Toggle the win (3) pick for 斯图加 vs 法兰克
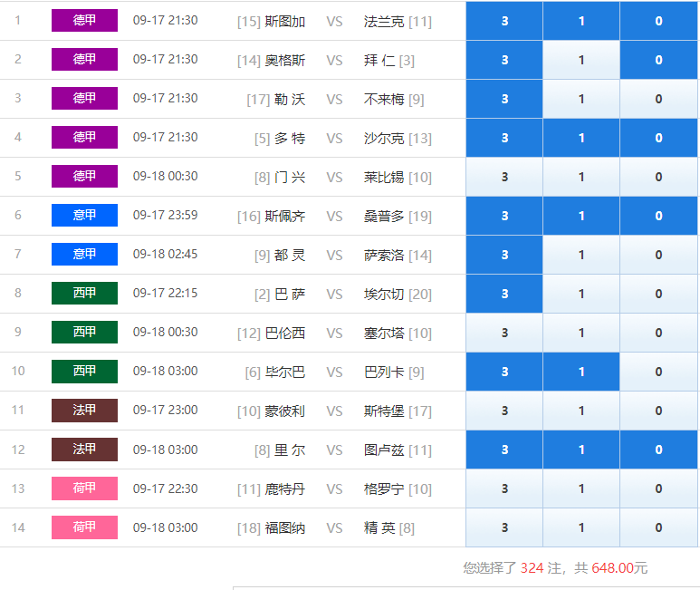Screen dimensions: 700x590 click(x=504, y=21)
